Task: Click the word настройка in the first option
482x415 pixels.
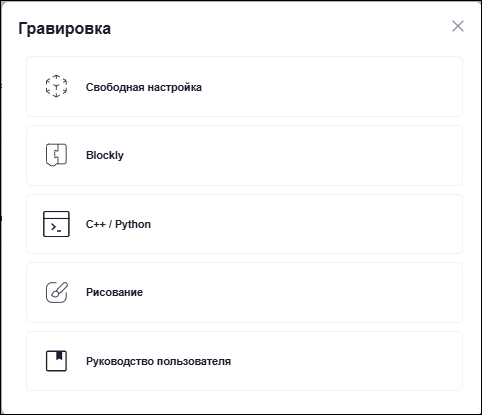Action: [x=175, y=87]
